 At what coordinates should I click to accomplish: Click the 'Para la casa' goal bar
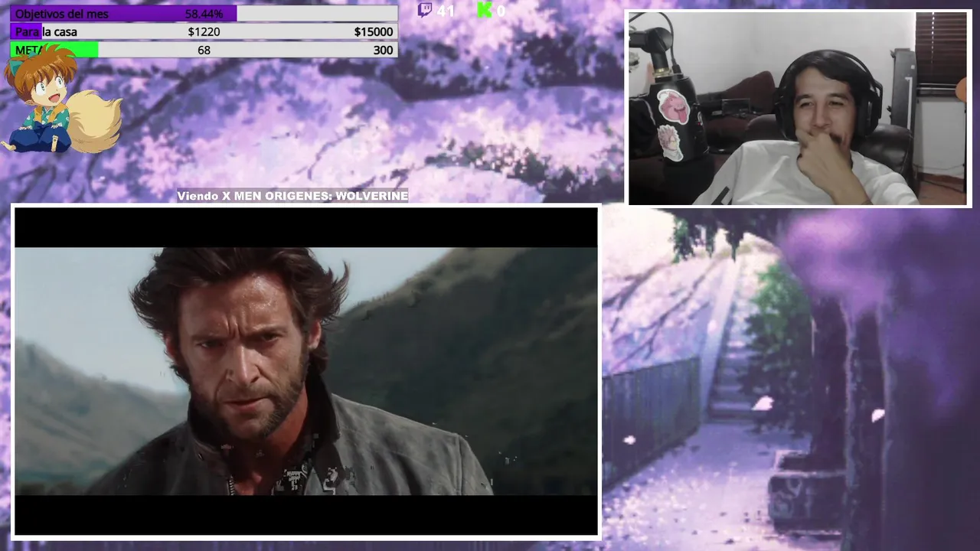(x=204, y=31)
